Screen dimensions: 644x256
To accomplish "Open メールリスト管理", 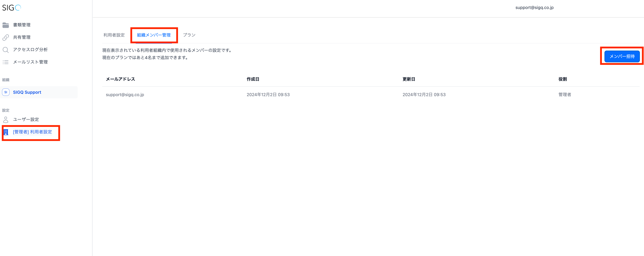I will click(x=30, y=62).
